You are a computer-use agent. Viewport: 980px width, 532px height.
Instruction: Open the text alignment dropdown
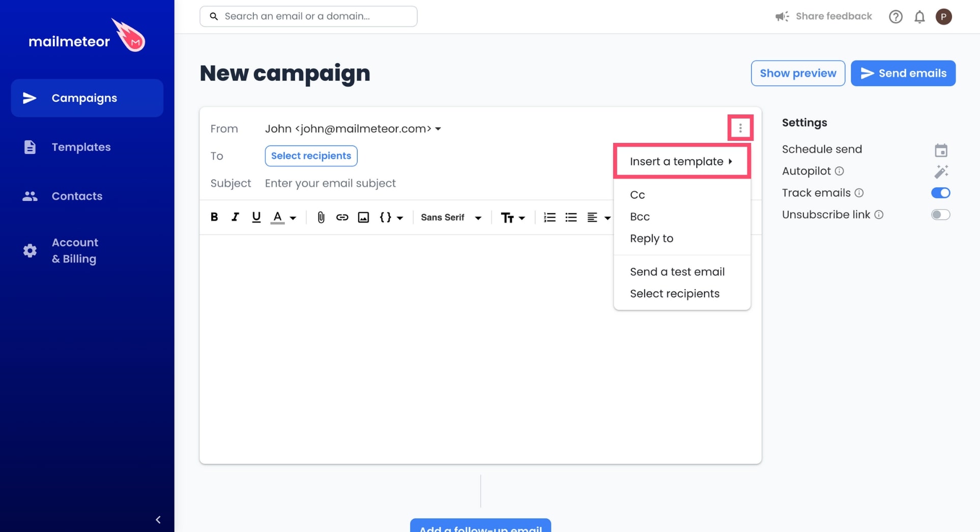click(598, 217)
